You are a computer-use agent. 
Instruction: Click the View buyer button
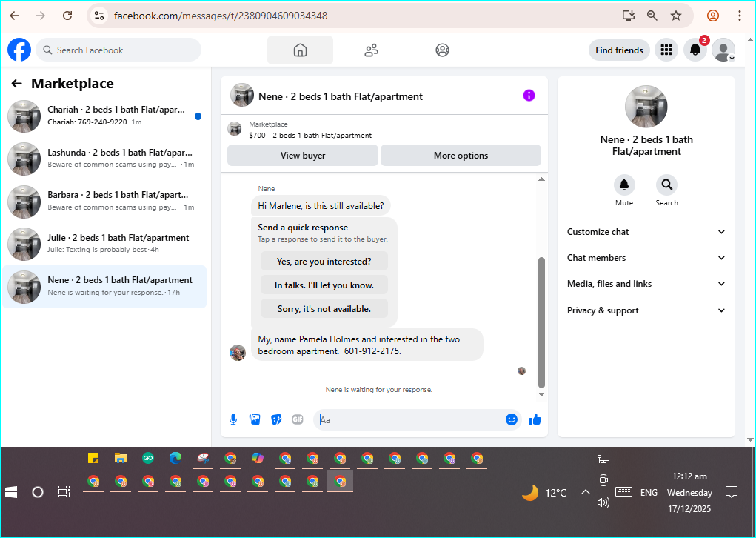click(303, 156)
